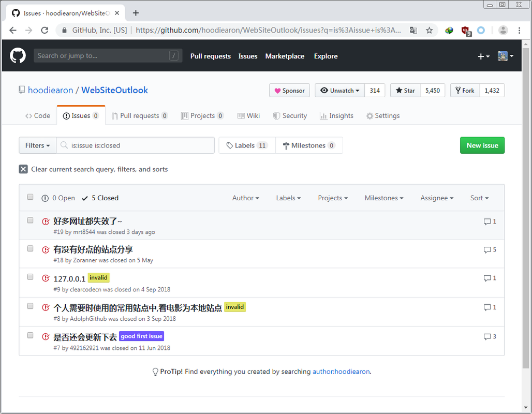
Task: Click the slash shortcut icon in search box
Action: click(x=174, y=56)
